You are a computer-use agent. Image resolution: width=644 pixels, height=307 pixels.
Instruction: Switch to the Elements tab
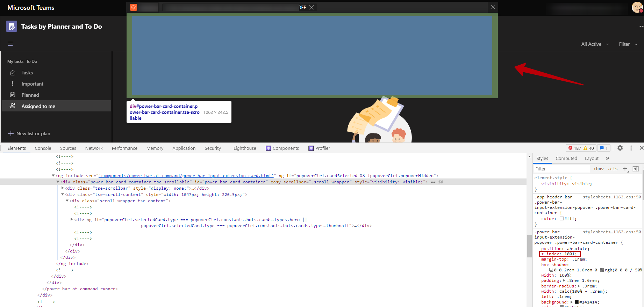17,148
